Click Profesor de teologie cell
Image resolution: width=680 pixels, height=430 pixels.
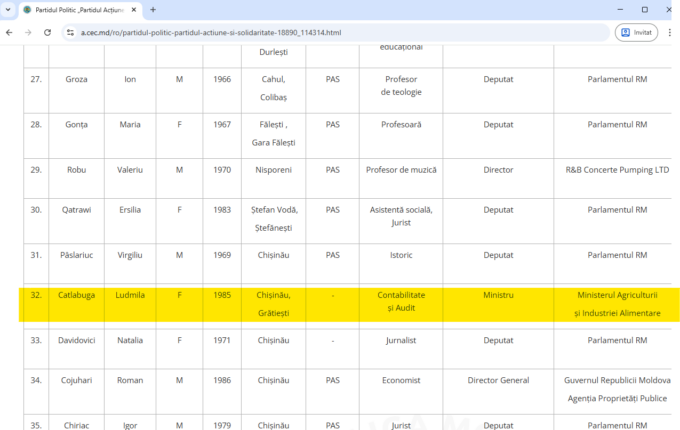tap(400, 85)
